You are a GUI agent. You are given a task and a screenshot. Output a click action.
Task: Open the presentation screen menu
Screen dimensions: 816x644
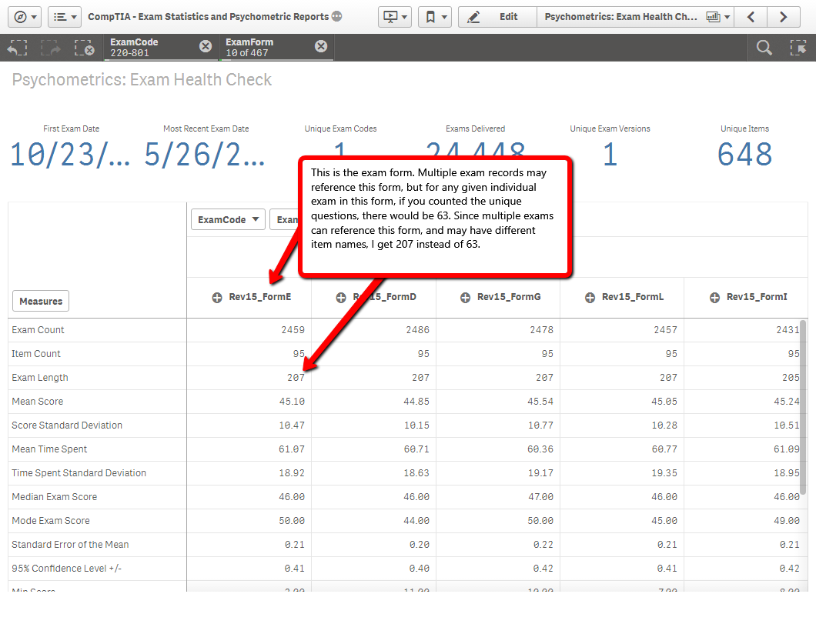pos(395,17)
